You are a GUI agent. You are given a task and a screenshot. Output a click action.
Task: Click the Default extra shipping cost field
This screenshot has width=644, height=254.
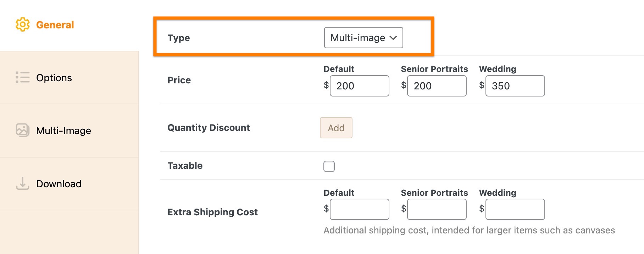pos(359,209)
